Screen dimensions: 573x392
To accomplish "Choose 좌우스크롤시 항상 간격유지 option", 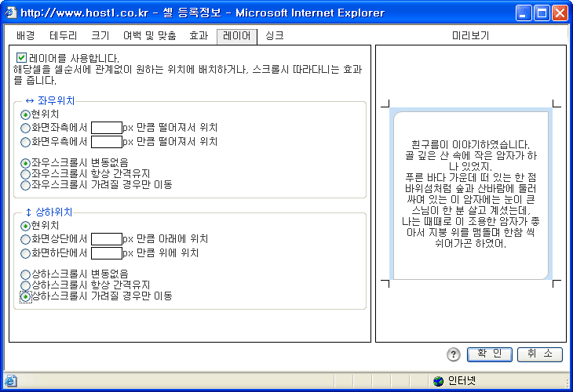I will (x=26, y=174).
